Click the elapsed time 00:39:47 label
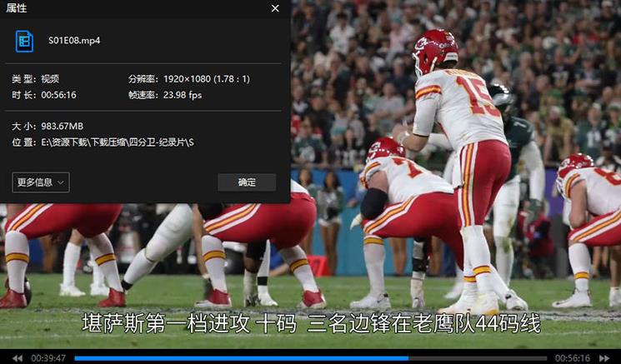The image size is (621, 364). click(x=48, y=358)
